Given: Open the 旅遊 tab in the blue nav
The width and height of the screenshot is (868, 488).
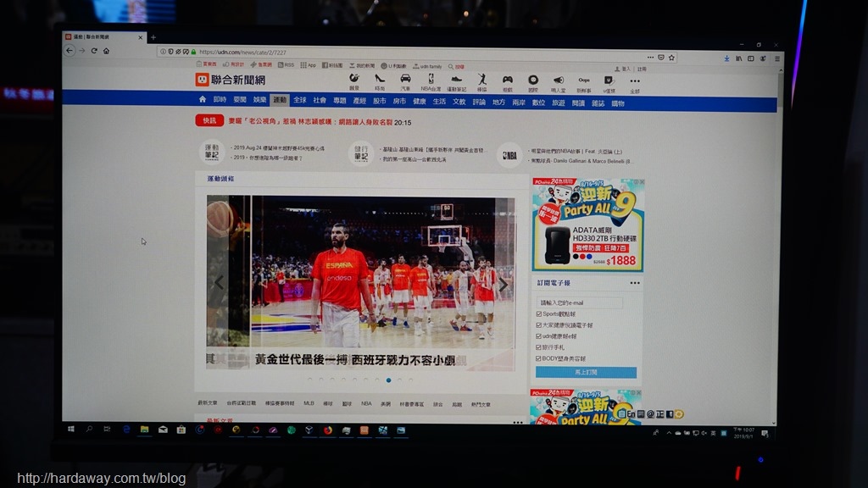Looking at the screenshot, I should (x=558, y=103).
